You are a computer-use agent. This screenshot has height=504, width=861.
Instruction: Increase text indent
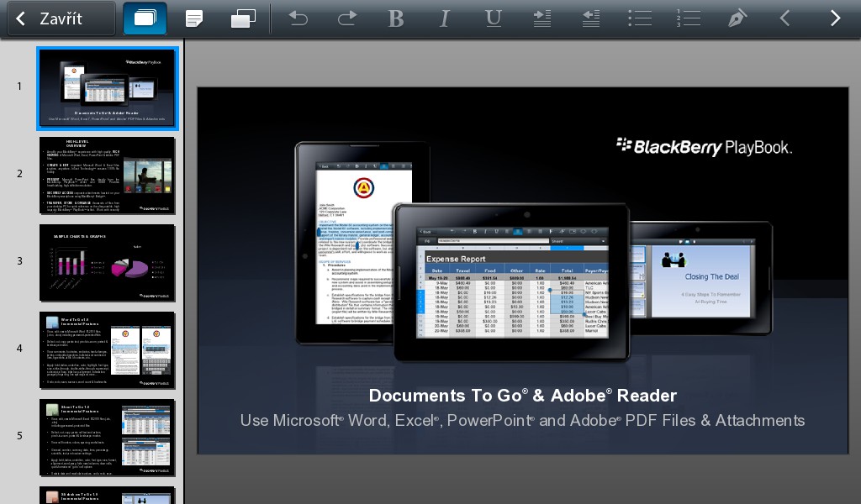(542, 18)
